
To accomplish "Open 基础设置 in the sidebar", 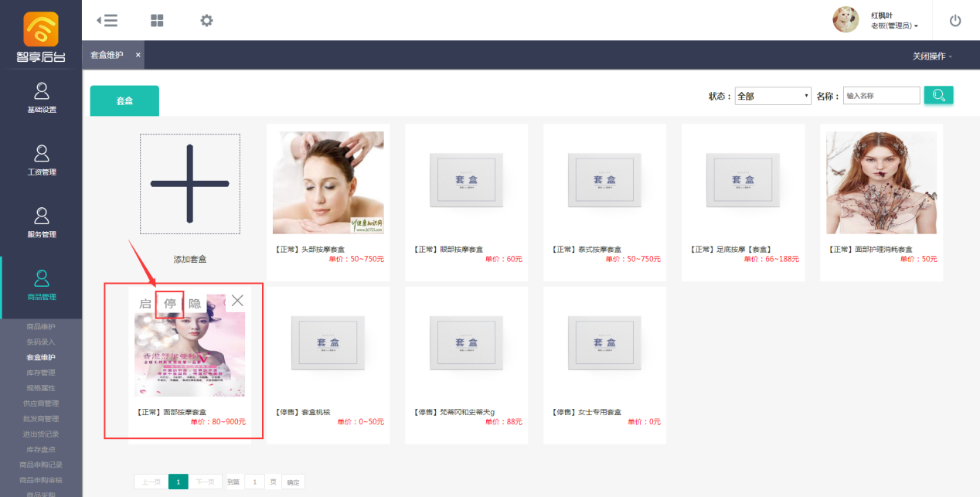I will click(42, 98).
